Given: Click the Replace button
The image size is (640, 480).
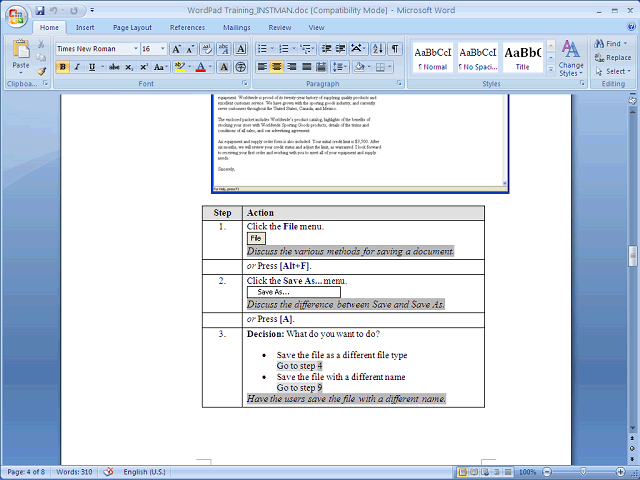Looking at the screenshot, I should [613, 58].
